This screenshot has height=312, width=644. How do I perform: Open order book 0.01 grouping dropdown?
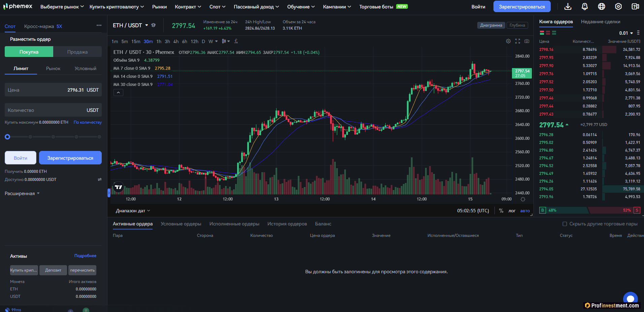626,33
